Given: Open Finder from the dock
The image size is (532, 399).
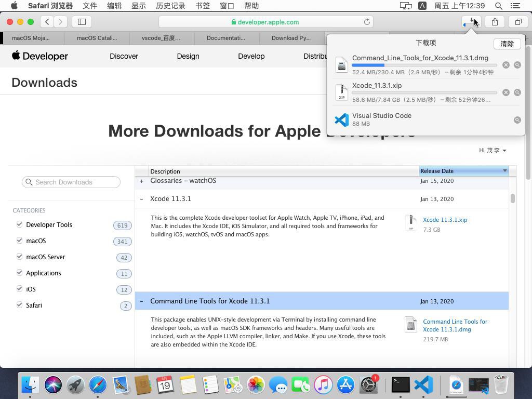Looking at the screenshot, I should [30, 385].
